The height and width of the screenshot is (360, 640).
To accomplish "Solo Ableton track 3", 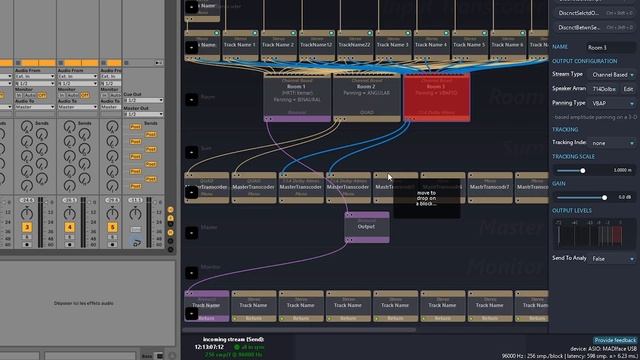I will coord(27,237).
